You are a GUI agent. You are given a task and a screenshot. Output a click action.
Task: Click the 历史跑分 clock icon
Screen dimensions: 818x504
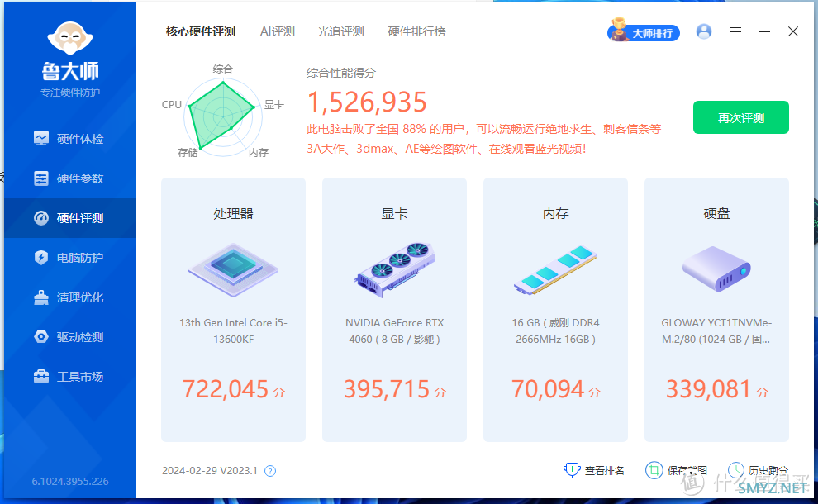(x=735, y=470)
